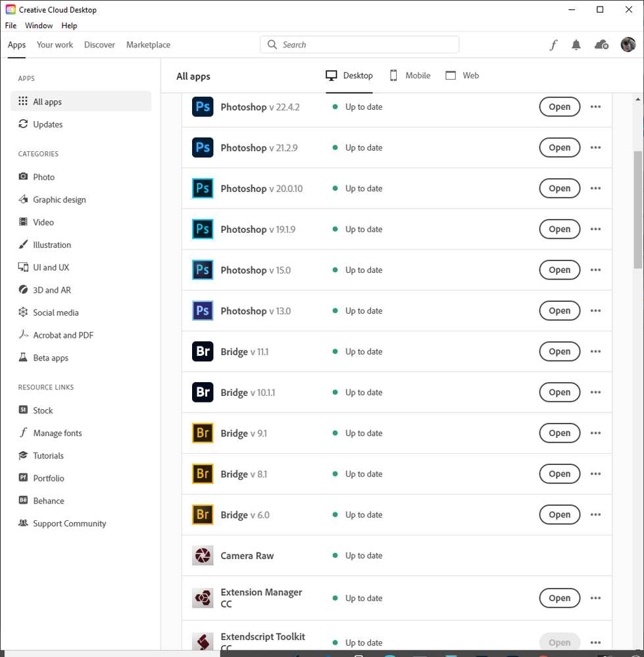Select the 3D and AR category
The image size is (644, 657).
[45, 290]
